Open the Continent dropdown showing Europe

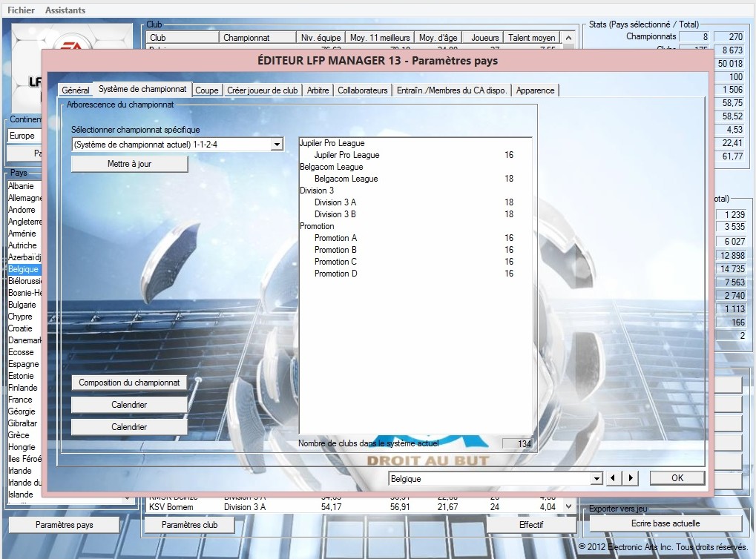pyautogui.click(x=24, y=136)
